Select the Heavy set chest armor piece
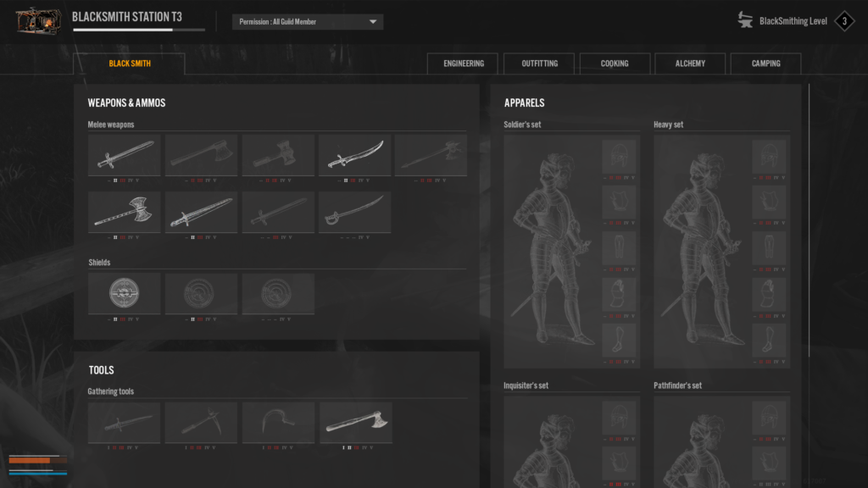This screenshot has height=488, width=868. (769, 202)
